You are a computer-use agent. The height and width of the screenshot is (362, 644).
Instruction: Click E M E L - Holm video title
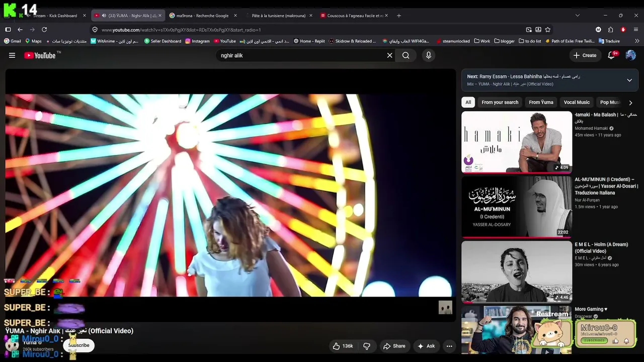601,248
